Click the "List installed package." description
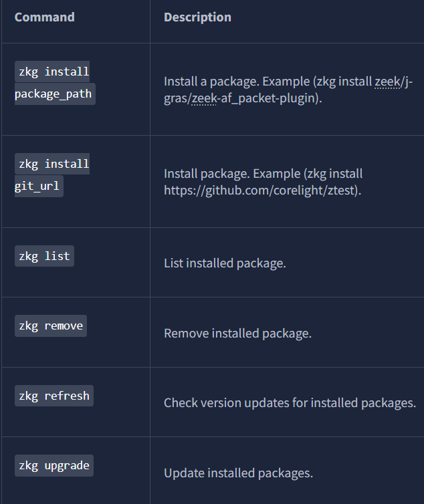The image size is (424, 504). (x=225, y=263)
